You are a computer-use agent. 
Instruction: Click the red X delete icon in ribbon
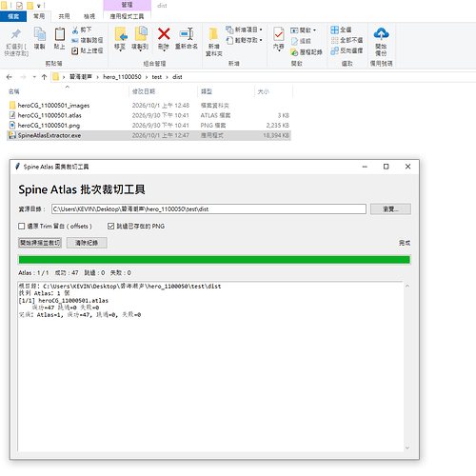pyautogui.click(x=164, y=34)
